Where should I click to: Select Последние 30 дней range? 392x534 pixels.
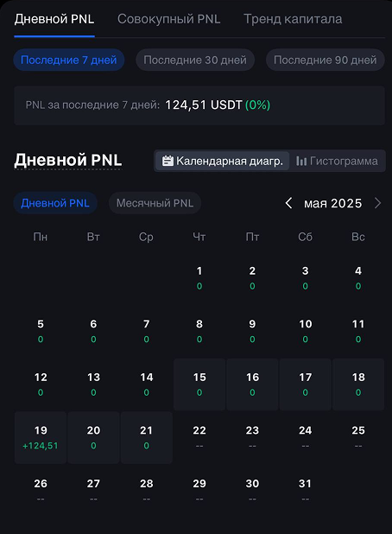tap(195, 60)
